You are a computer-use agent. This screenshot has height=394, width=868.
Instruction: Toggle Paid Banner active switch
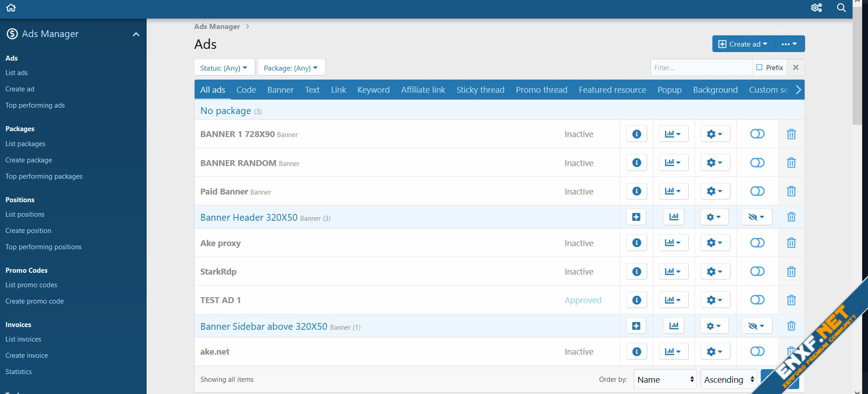757,191
